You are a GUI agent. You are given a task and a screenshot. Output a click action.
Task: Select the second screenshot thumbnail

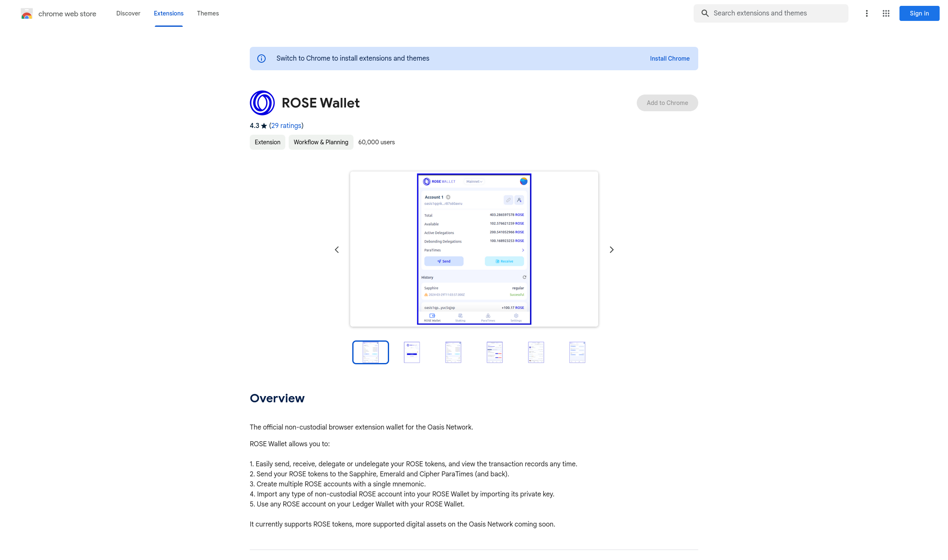(x=412, y=352)
